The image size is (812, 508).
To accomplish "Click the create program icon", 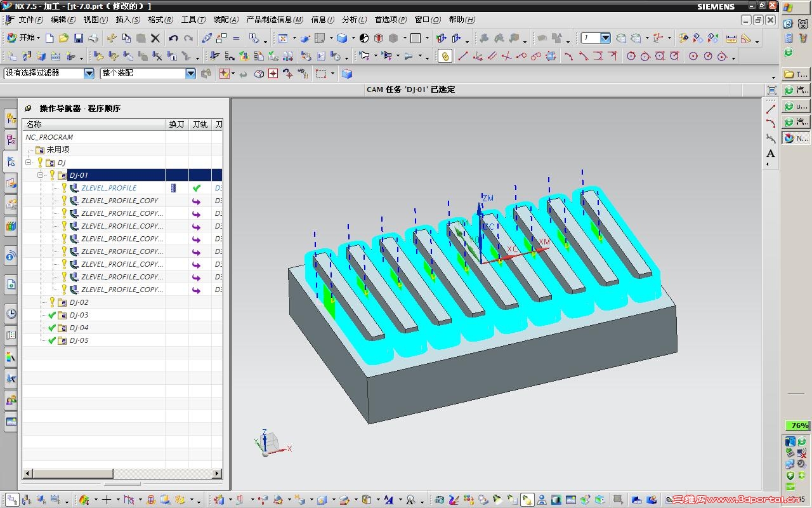I will coord(12,57).
